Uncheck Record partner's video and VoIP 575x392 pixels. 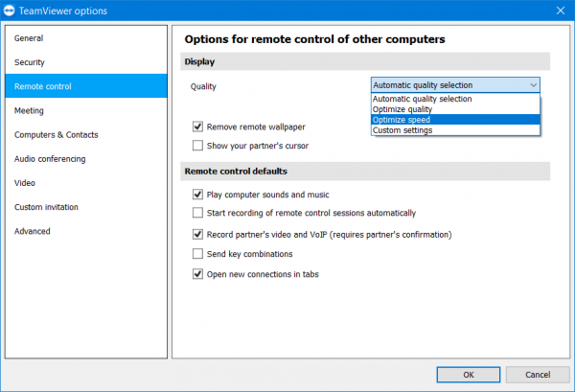click(197, 234)
